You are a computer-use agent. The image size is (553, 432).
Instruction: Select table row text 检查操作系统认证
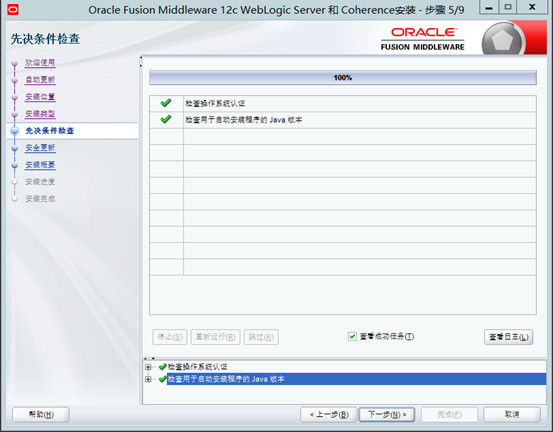pyautogui.click(x=215, y=103)
